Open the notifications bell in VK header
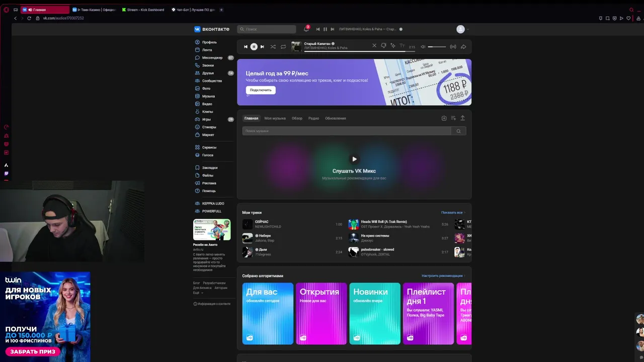This screenshot has height=362, width=644. coord(306,29)
